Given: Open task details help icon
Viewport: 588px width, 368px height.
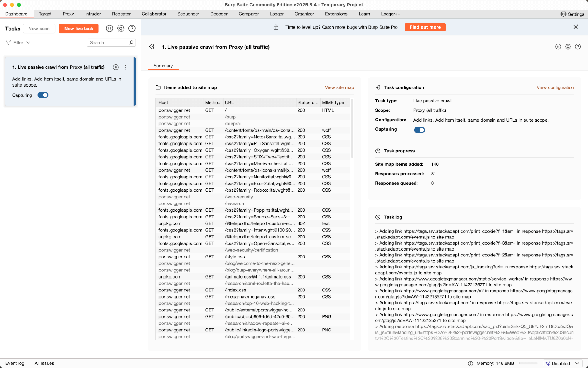Looking at the screenshot, I should [578, 47].
